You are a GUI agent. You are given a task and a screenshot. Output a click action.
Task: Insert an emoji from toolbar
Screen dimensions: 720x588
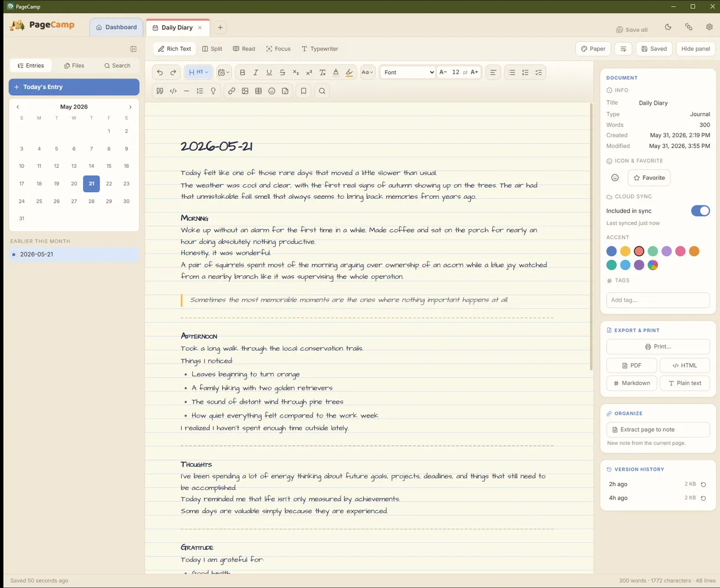pos(272,91)
